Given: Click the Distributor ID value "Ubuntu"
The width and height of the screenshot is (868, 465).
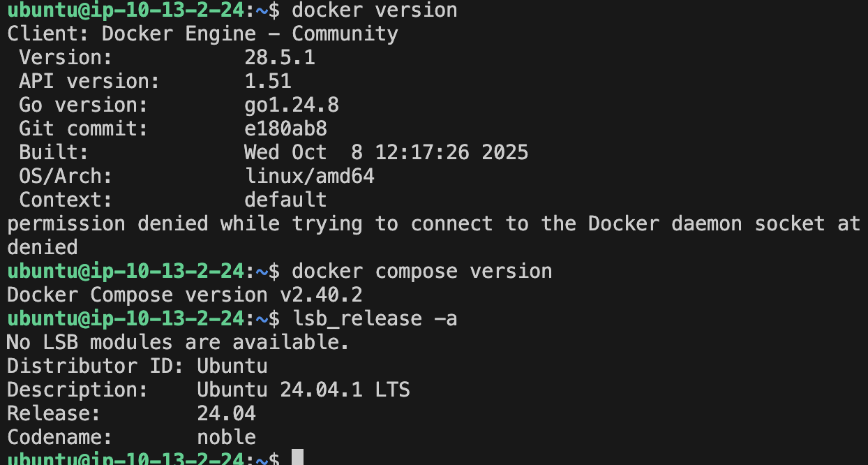Looking at the screenshot, I should (x=232, y=366).
